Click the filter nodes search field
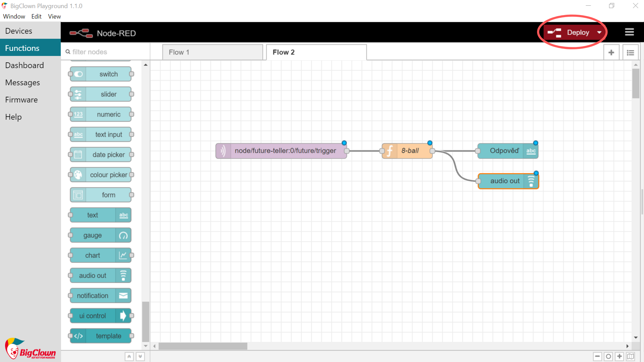The height and width of the screenshot is (362, 644). coord(106,52)
